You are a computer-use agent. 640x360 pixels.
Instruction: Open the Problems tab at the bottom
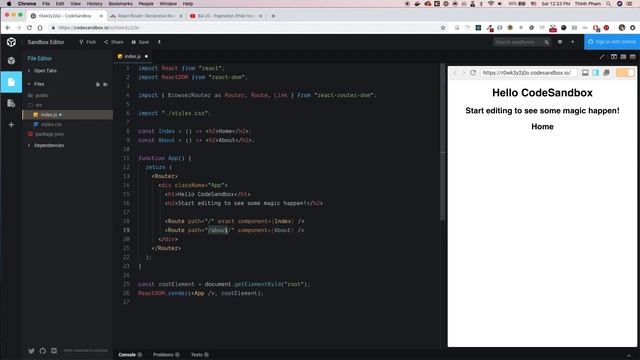coord(166,355)
